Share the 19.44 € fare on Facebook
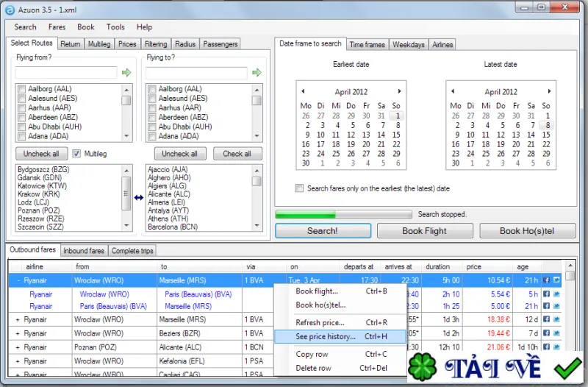The width and height of the screenshot is (588, 387). (546, 333)
